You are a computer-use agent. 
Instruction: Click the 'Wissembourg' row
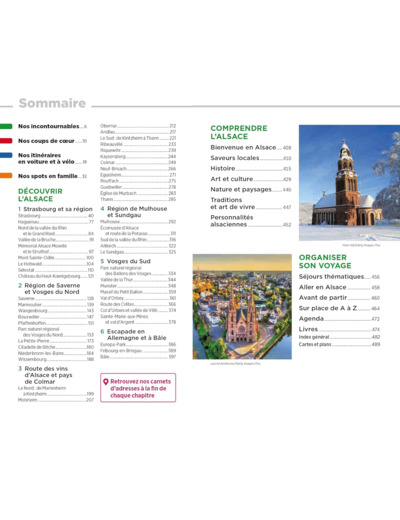pos(56,359)
